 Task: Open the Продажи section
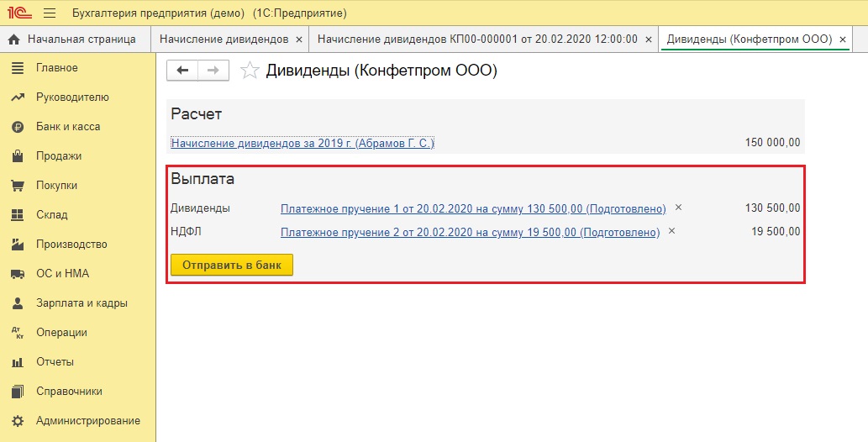[59, 156]
